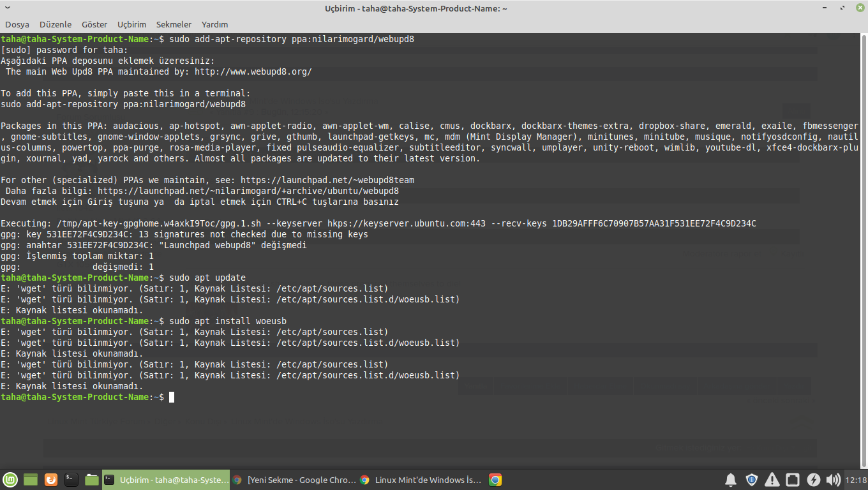
Task: Switch to the Uçbirim terminal taskbar window
Action: click(x=166, y=480)
